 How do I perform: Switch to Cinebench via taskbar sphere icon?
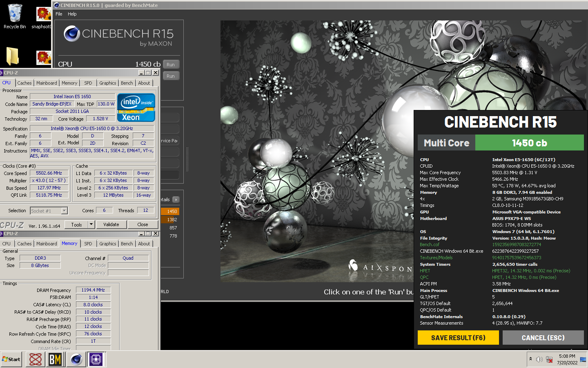point(76,359)
